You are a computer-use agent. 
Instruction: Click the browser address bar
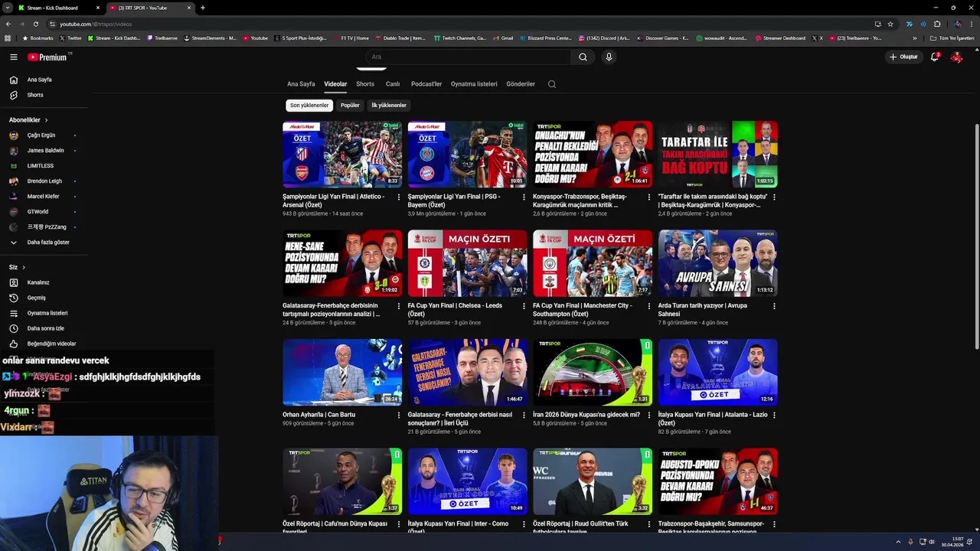point(459,24)
